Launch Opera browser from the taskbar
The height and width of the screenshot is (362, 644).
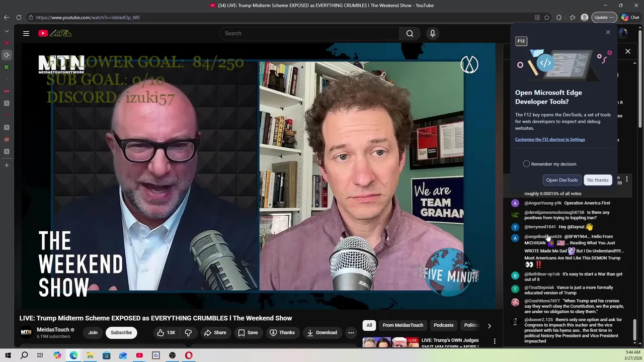[x=189, y=355]
